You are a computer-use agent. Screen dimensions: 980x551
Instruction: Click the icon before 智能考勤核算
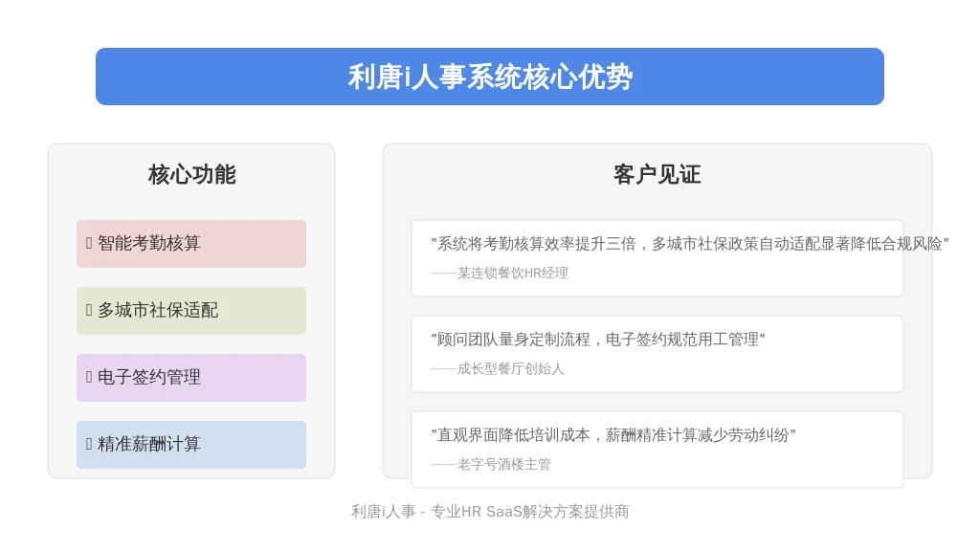(89, 243)
